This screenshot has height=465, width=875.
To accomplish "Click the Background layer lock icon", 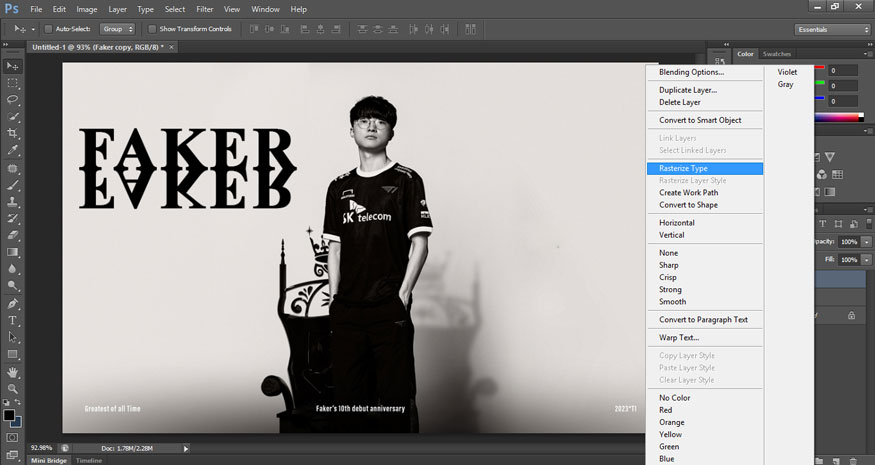I will coord(852,315).
